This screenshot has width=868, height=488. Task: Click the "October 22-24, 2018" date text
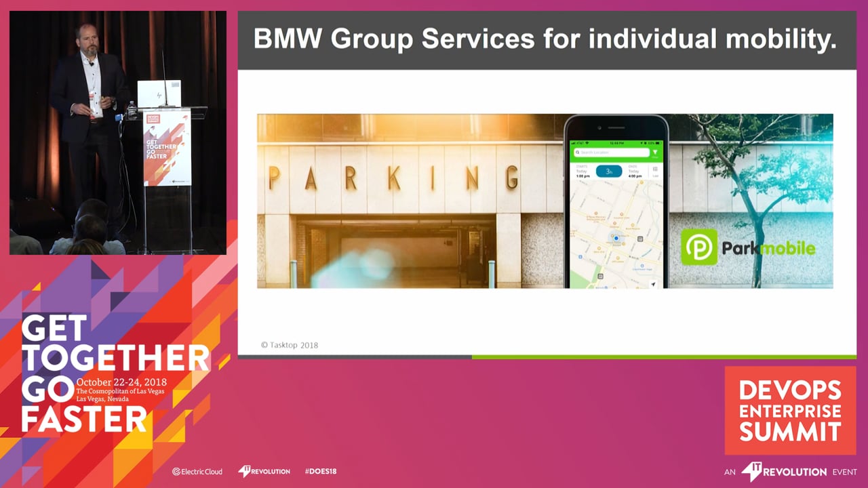coord(122,382)
